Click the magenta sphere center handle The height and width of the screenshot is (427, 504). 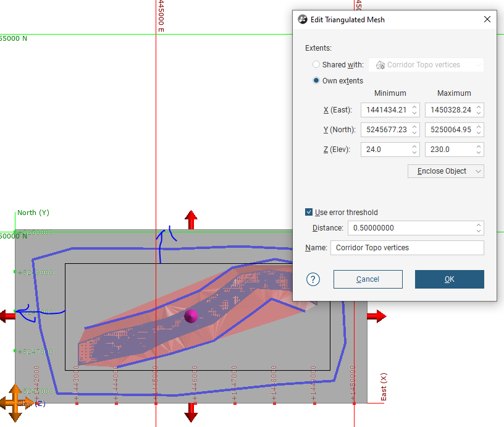click(191, 316)
